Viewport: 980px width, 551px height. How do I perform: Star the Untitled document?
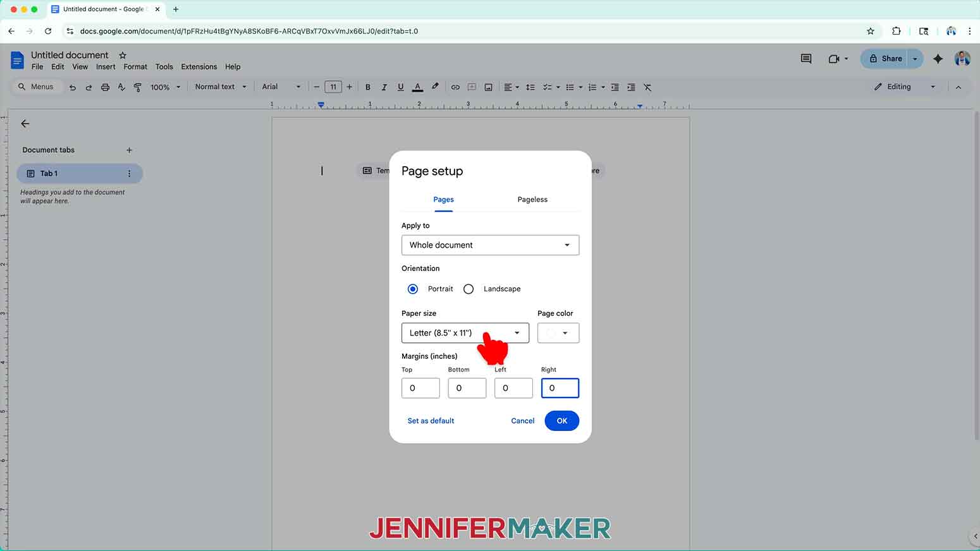[123, 56]
